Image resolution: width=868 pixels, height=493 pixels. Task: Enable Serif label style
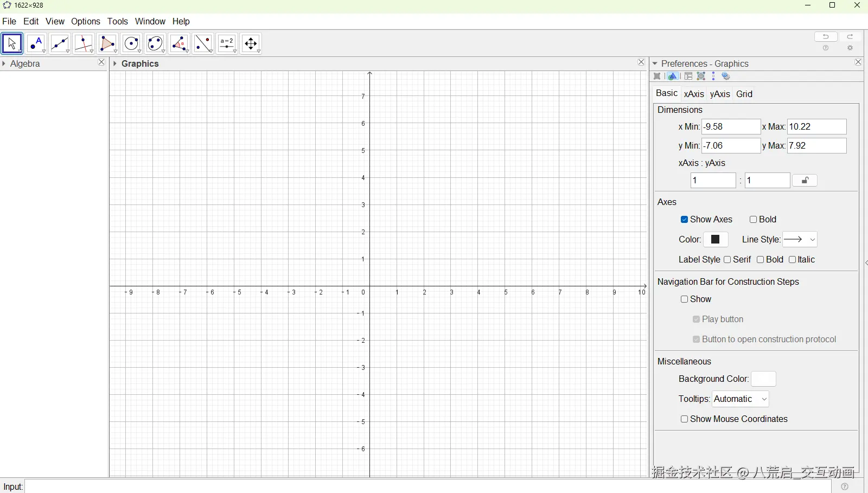[x=727, y=260]
